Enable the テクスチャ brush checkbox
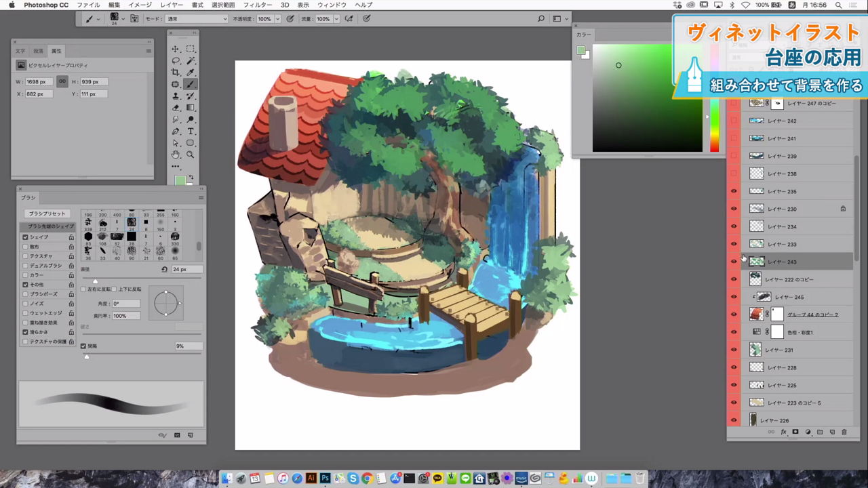Screen dimensions: 868x488 click(x=25, y=256)
